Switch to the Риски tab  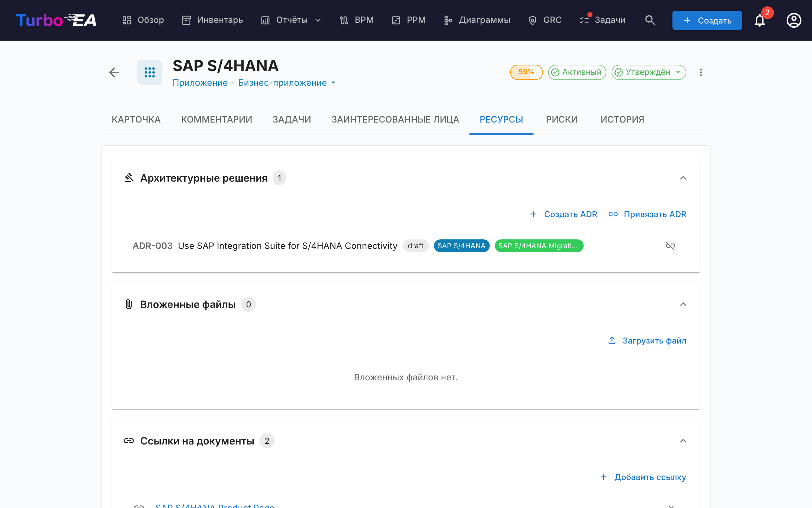[562, 119]
